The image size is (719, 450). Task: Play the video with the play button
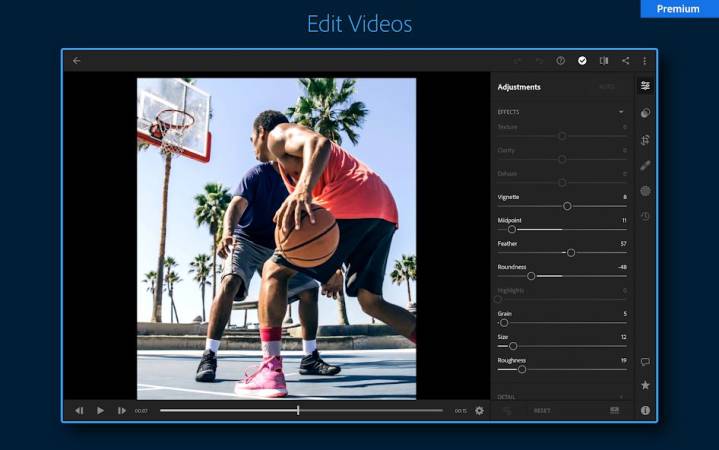point(100,410)
